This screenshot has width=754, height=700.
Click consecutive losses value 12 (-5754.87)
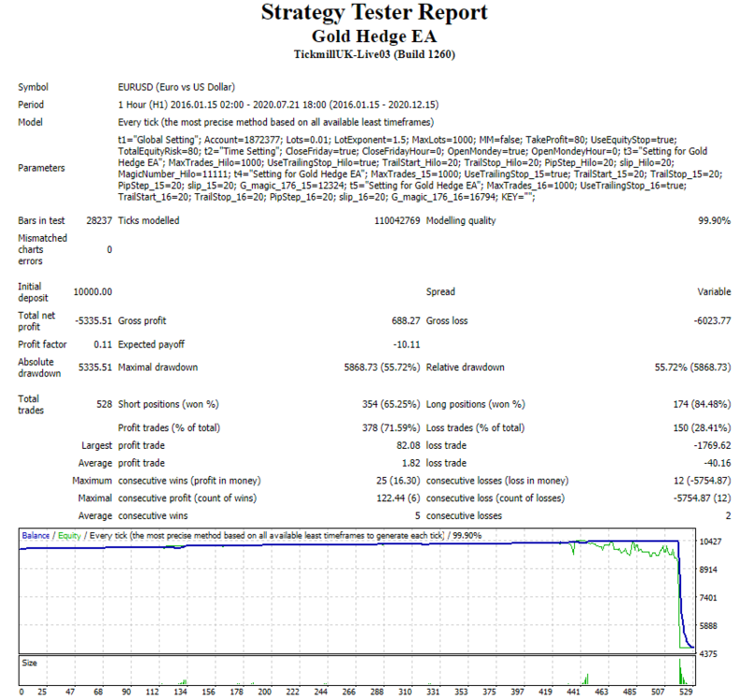coord(702,481)
